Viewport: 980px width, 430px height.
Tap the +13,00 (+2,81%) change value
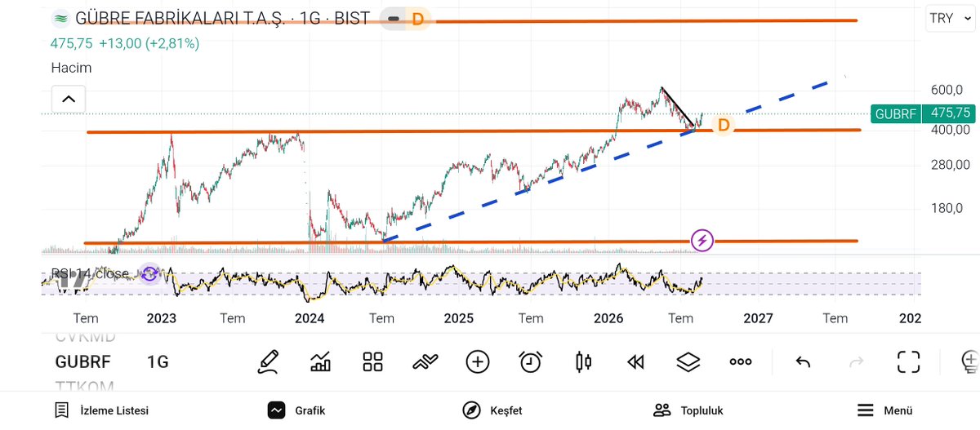tap(149, 43)
